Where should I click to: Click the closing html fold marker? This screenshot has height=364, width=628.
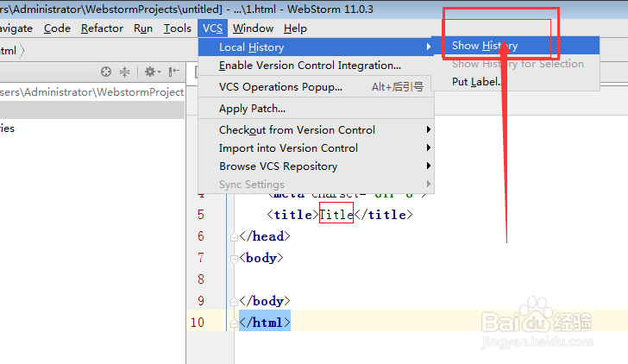pyautogui.click(x=235, y=323)
